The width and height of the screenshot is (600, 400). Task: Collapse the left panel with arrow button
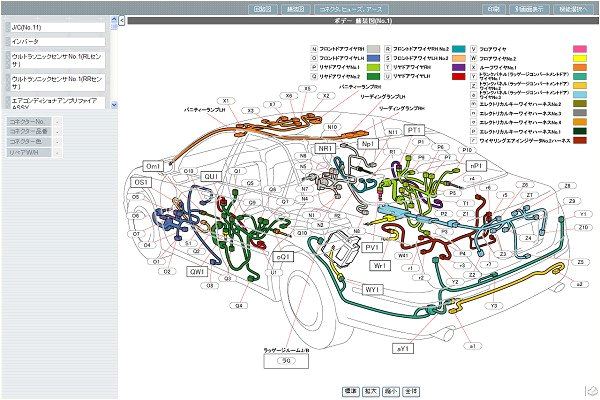[121, 21]
